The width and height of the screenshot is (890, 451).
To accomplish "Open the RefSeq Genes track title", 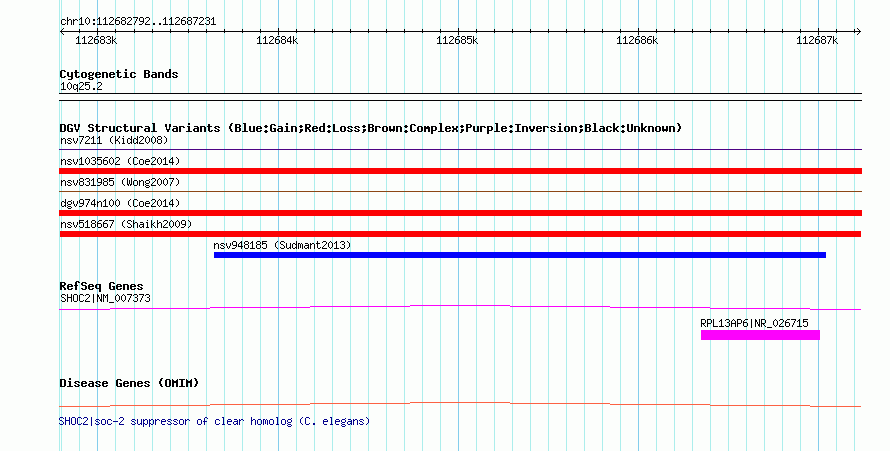I will pos(101,286).
